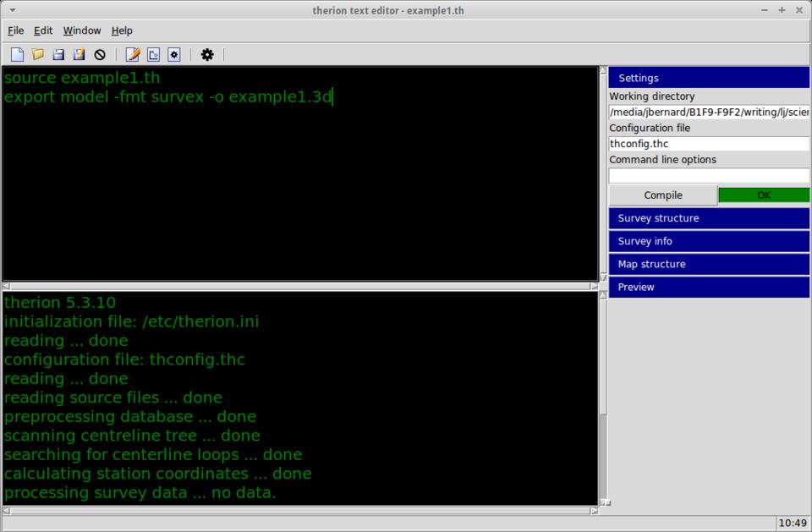Click the black gear compile icon

coord(207,54)
